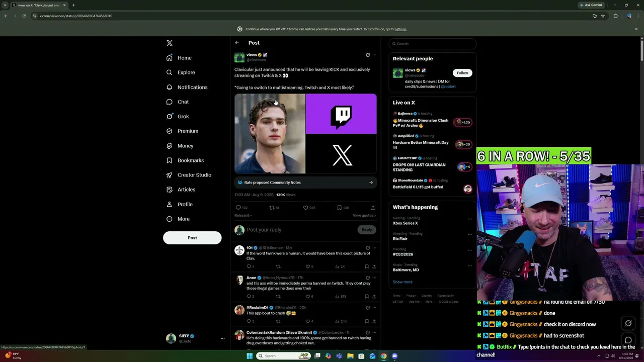The height and width of the screenshot is (362, 644).
Task: Click the white Post button in sidebar
Action: pos(192,238)
